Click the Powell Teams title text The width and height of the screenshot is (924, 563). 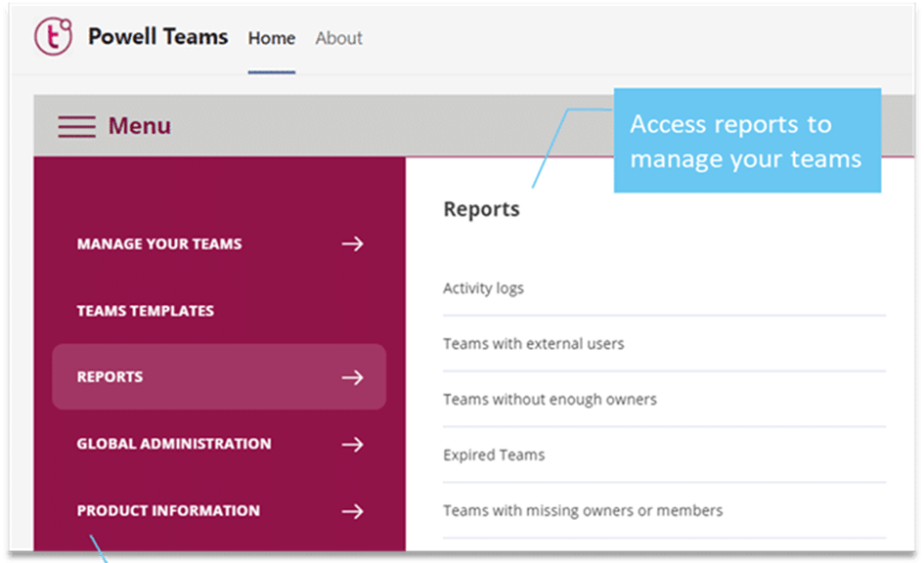click(158, 36)
